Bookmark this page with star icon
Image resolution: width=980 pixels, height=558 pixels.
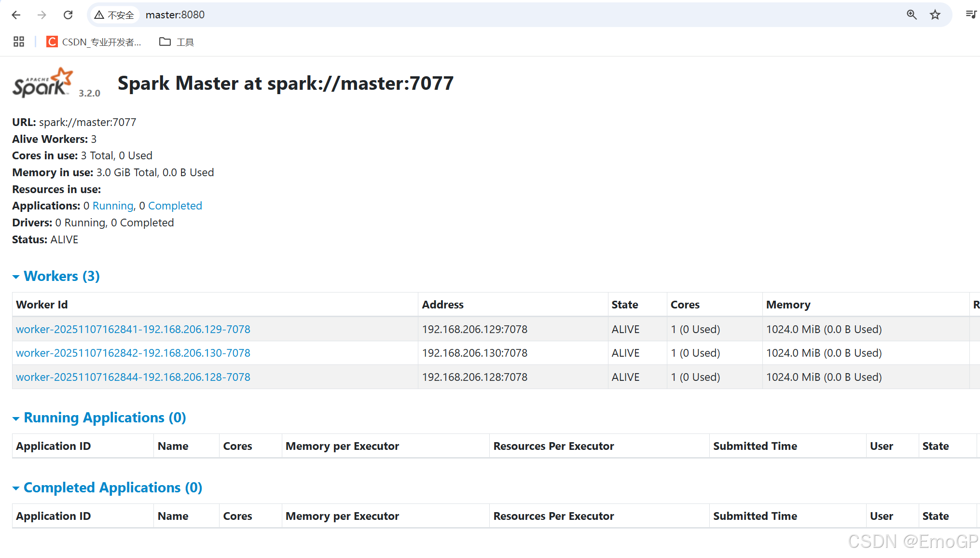[x=935, y=15]
